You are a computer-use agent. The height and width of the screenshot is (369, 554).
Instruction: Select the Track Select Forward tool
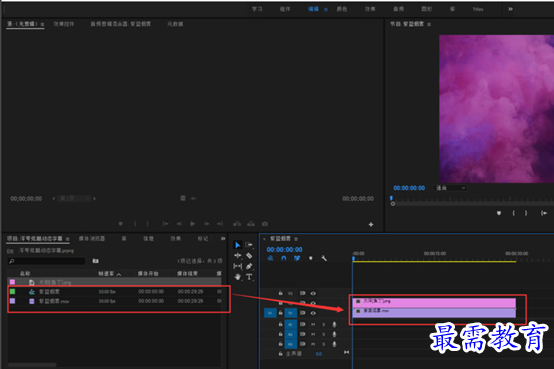pos(249,245)
